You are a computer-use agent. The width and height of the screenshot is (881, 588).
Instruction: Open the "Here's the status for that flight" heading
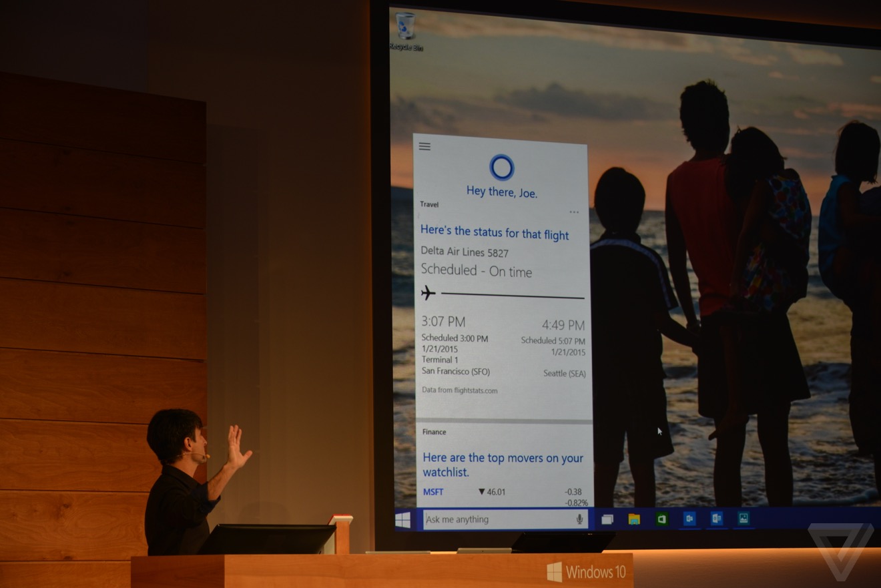click(495, 234)
